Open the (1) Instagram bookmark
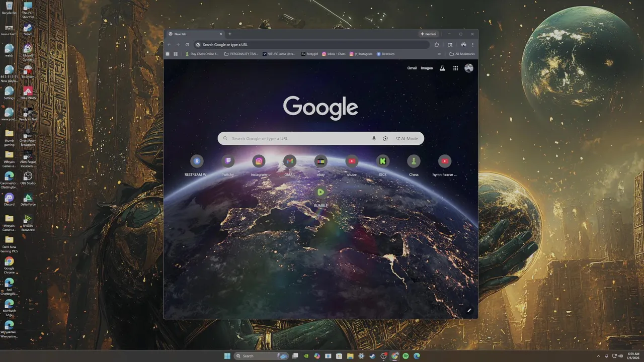This screenshot has height=362, width=644. pos(361,54)
